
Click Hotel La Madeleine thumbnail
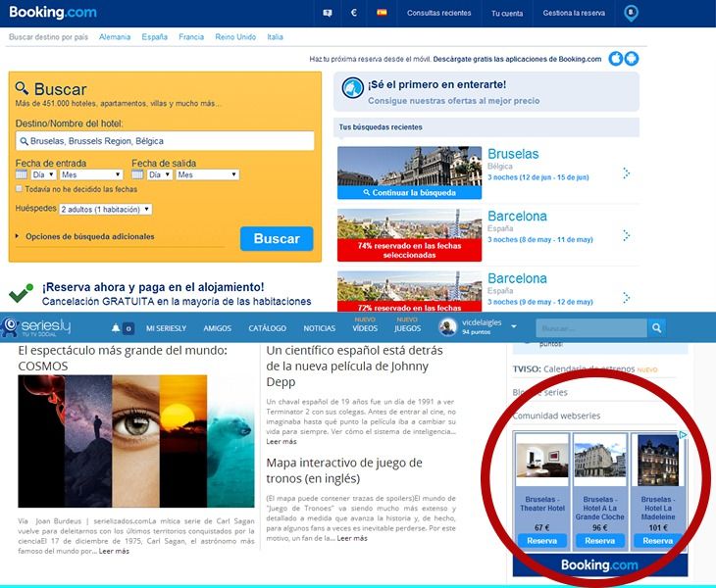657,461
